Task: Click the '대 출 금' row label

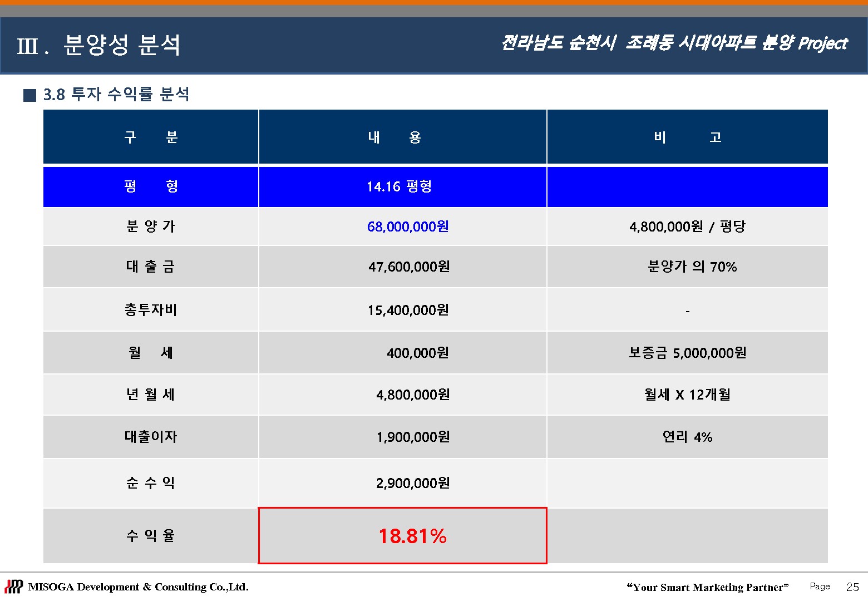Action: (151, 267)
